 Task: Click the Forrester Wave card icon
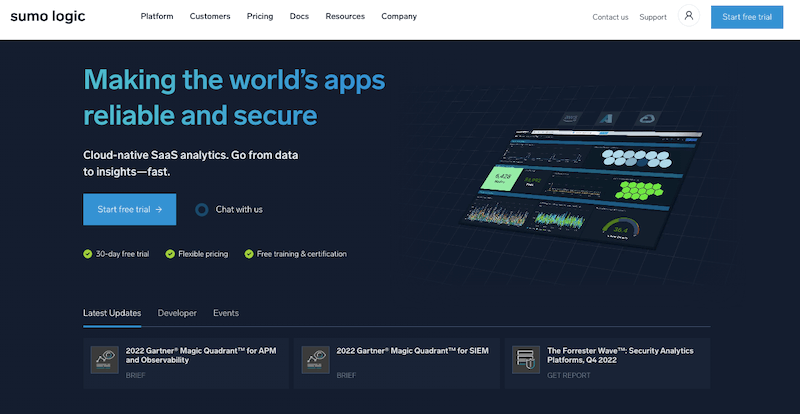[x=526, y=360]
